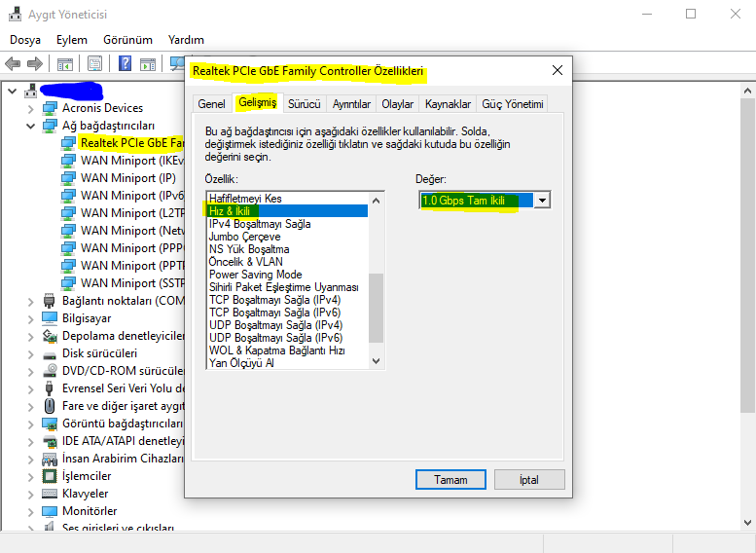Image resolution: width=756 pixels, height=553 pixels.
Task: Click the Bağlantı noktaları (COM) port icon
Action: (50, 301)
